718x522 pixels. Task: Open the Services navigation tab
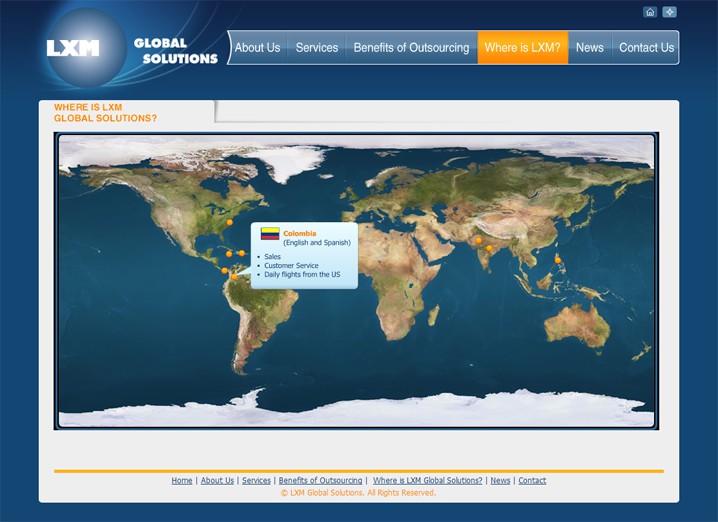pyautogui.click(x=316, y=48)
